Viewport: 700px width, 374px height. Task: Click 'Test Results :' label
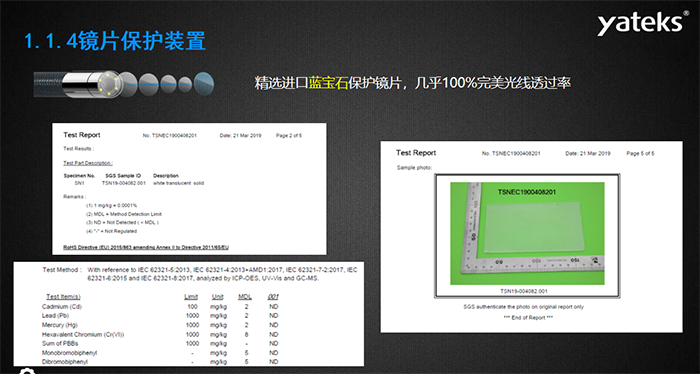pyautogui.click(x=79, y=149)
